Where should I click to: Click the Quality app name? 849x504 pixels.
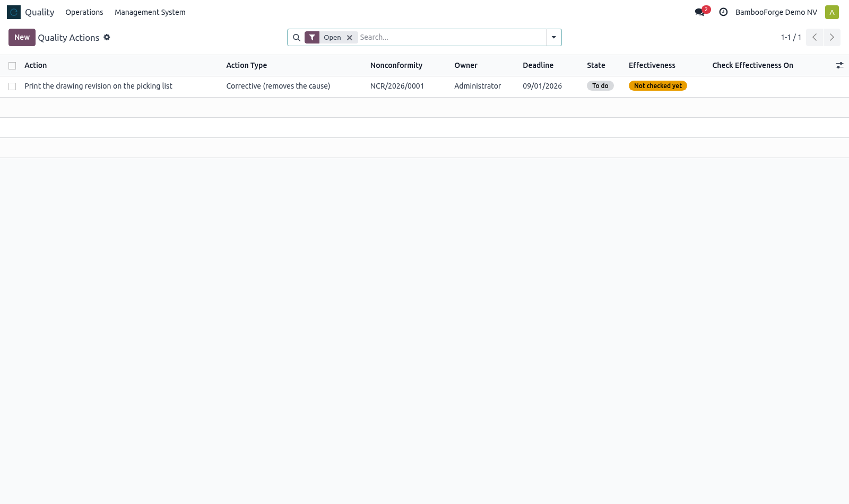[40, 12]
